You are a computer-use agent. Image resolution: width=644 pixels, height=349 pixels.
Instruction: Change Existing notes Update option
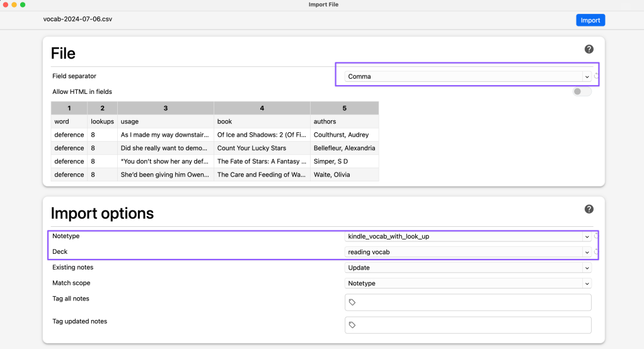point(468,268)
